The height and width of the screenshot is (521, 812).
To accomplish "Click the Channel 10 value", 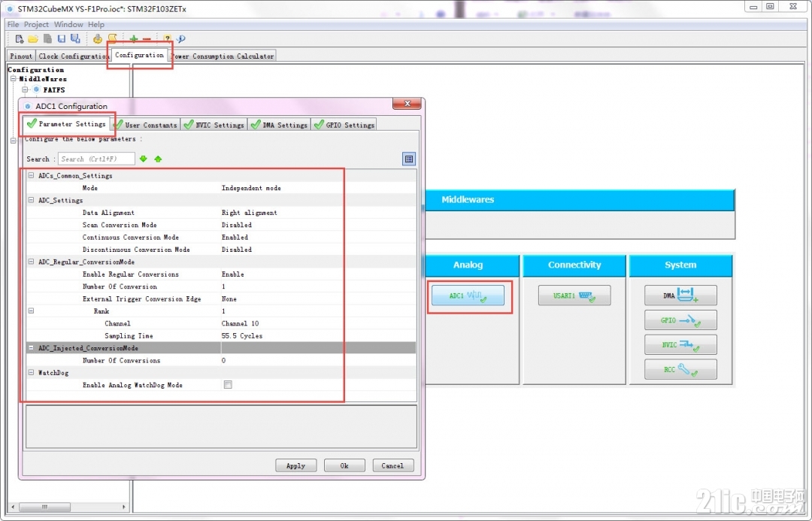I will tap(240, 323).
